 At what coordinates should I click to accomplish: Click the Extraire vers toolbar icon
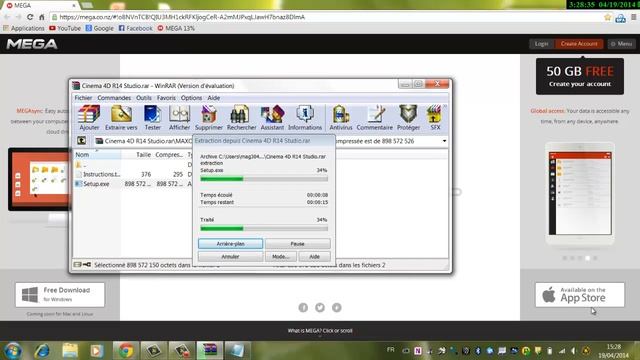pos(121,118)
